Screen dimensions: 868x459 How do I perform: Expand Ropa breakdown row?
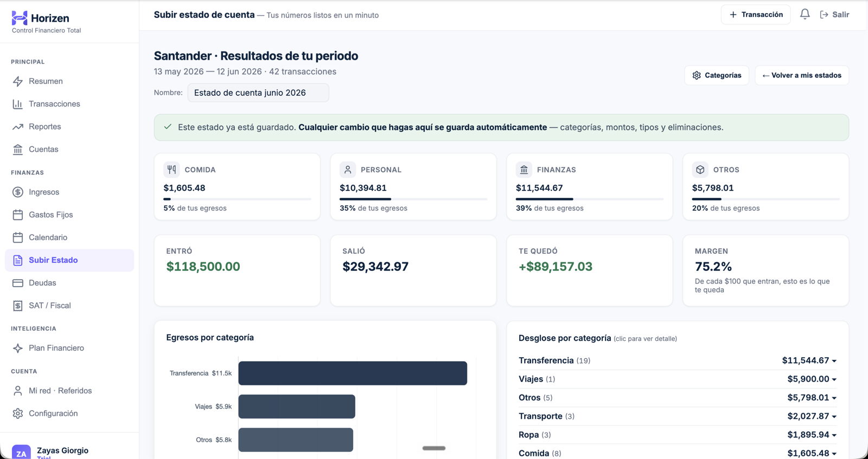coord(678,435)
